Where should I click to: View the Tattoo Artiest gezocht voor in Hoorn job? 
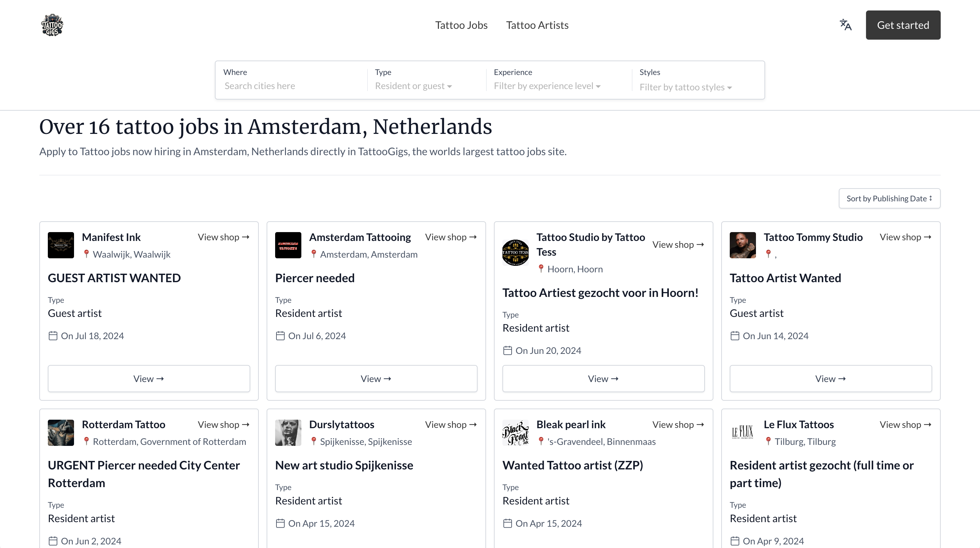pos(603,379)
